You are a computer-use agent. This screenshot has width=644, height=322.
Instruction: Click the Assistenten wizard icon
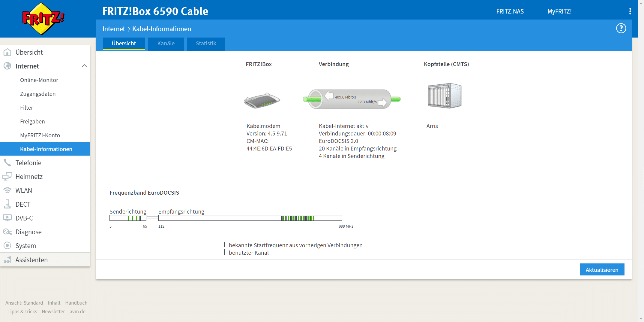[x=7, y=260]
